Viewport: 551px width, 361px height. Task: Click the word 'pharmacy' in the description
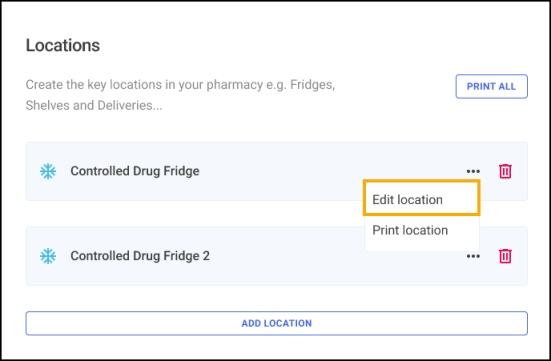point(234,85)
